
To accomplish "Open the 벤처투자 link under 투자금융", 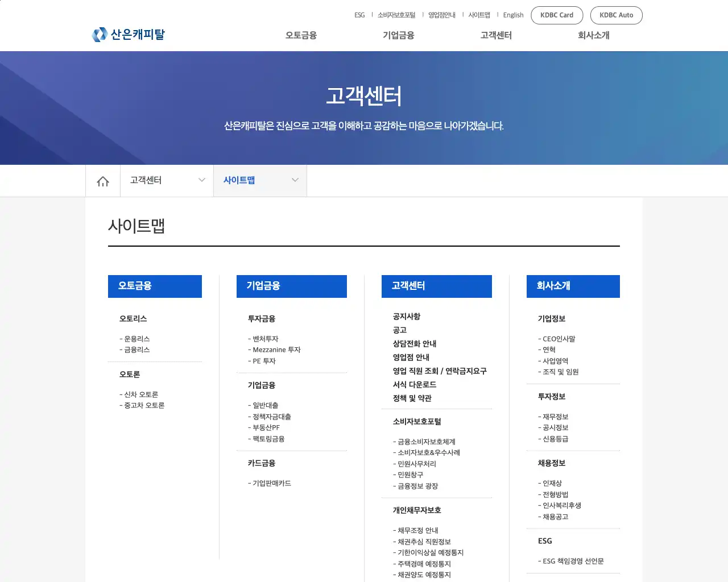I will point(265,339).
